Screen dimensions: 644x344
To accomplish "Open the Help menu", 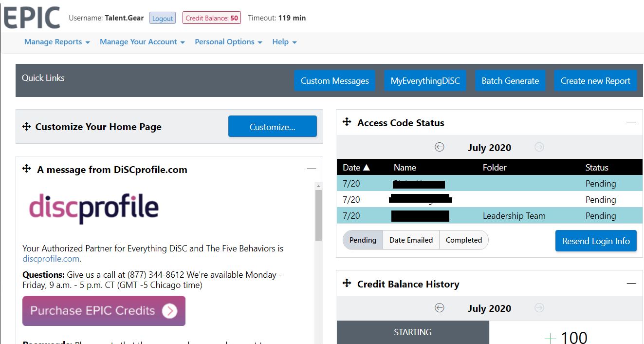I will point(284,42).
